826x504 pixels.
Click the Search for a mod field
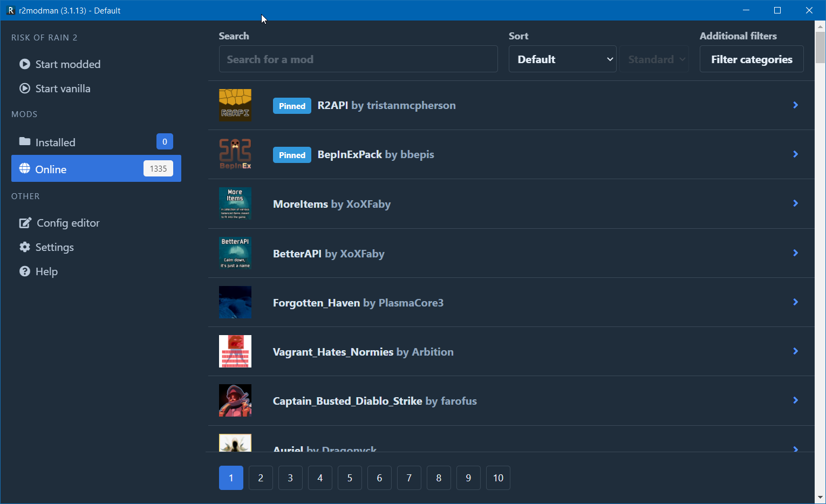[358, 59]
